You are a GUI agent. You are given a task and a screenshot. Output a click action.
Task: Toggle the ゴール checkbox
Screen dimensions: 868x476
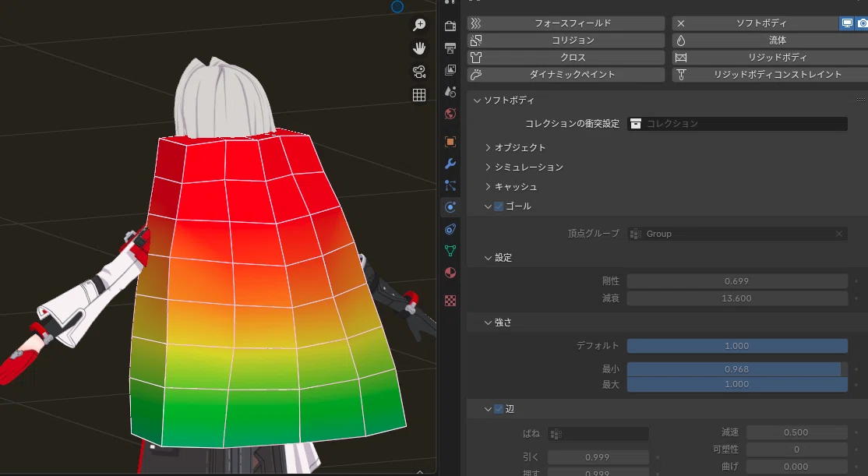(x=499, y=206)
